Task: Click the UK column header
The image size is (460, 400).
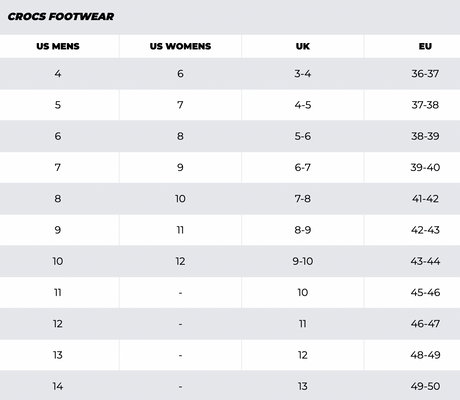Action: [x=303, y=46]
